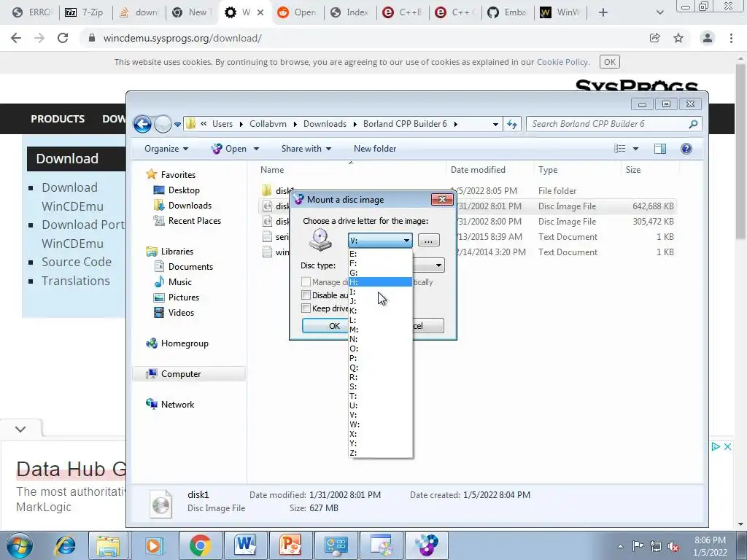The width and height of the screenshot is (747, 560).
Task: Switch to the Emba GitHub tab
Action: [x=508, y=12]
